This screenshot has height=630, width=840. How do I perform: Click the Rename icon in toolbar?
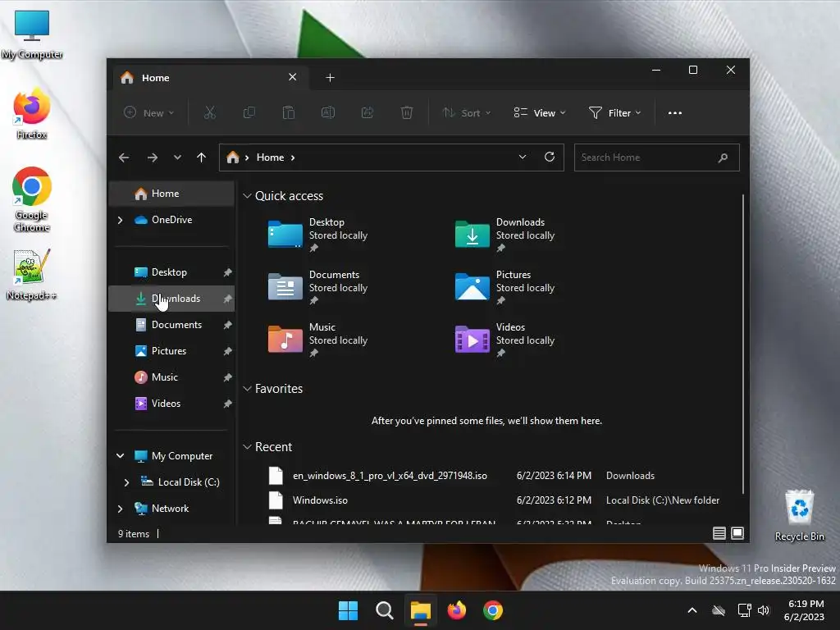(328, 112)
